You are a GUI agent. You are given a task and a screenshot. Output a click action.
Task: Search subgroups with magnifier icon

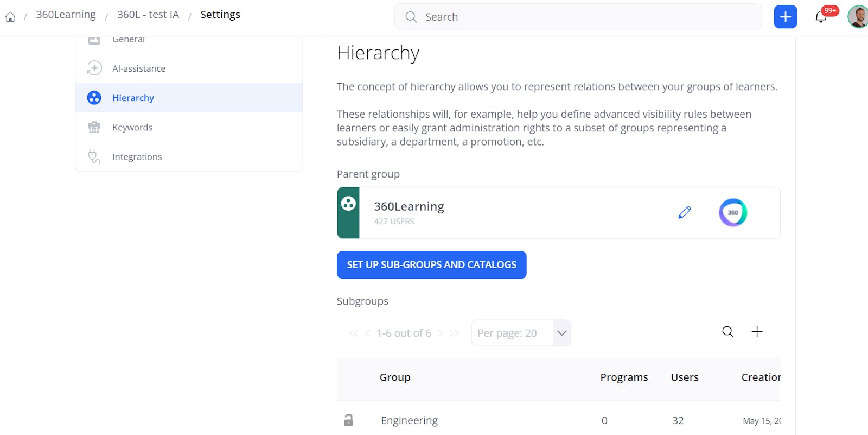pos(728,332)
